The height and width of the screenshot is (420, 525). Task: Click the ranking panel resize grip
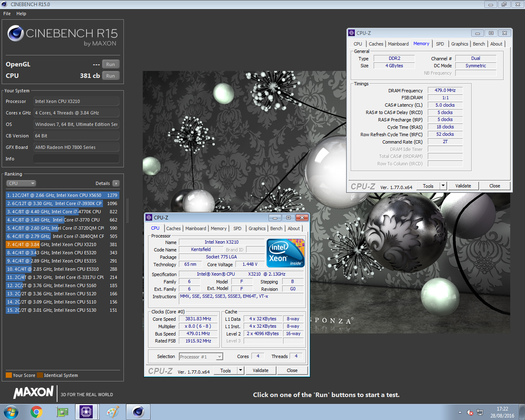[x=127, y=211]
